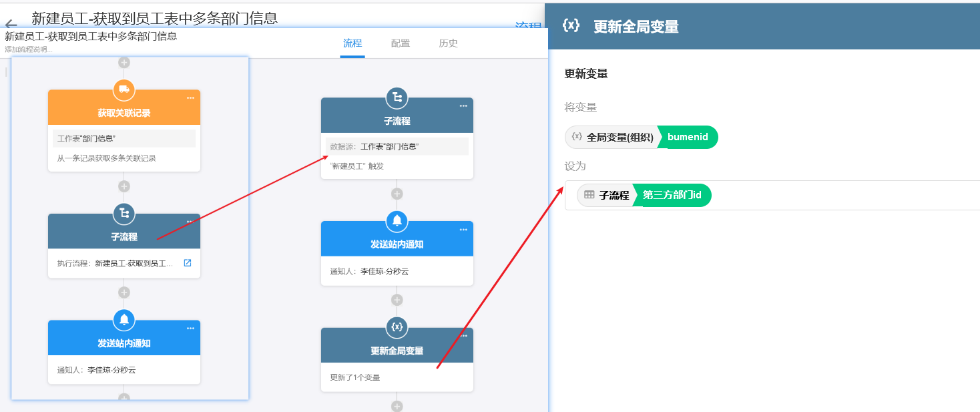Switch to the 流程 tab
The height and width of the screenshot is (412, 980).
[x=352, y=43]
